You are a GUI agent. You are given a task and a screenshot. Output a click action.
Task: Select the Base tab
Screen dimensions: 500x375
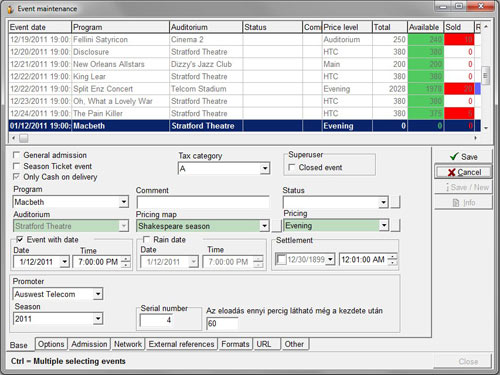pos(19,345)
